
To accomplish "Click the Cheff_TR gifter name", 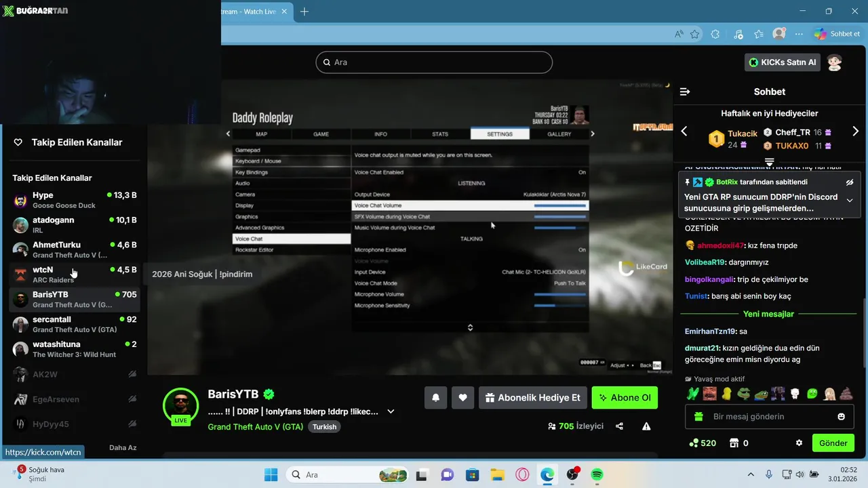I will tap(793, 133).
